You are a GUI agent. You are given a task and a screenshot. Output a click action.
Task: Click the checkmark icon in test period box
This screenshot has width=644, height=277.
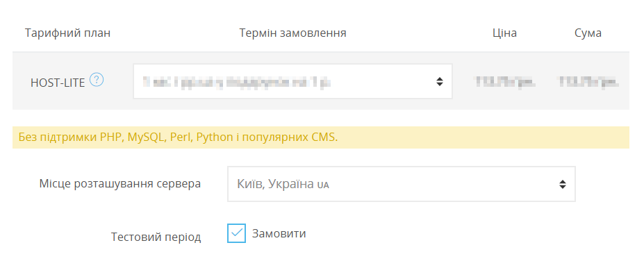point(236,233)
